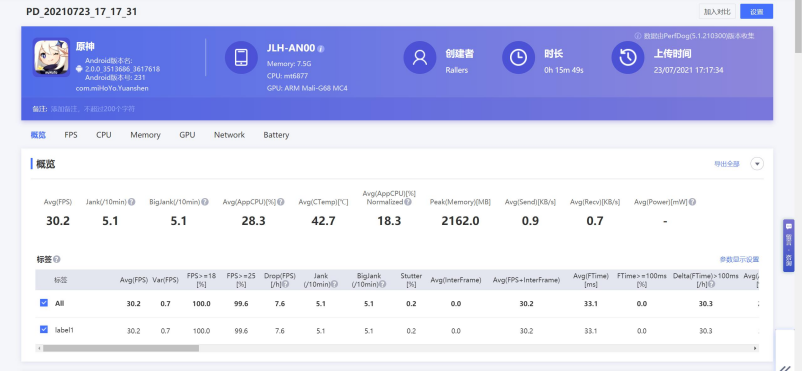Screen dimensions: 802x371
Task: Switch to the FPS tab
Action: 71,135
